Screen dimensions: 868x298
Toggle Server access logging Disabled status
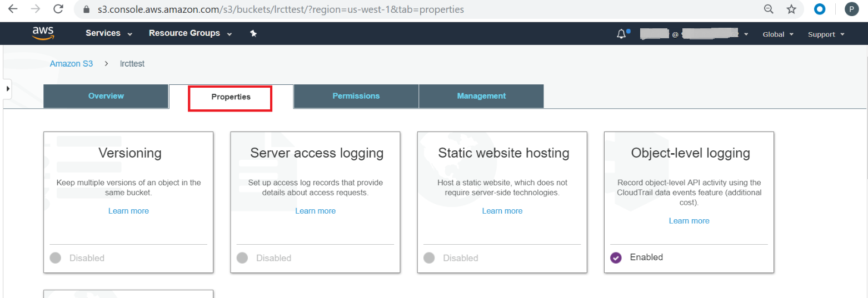tap(242, 258)
